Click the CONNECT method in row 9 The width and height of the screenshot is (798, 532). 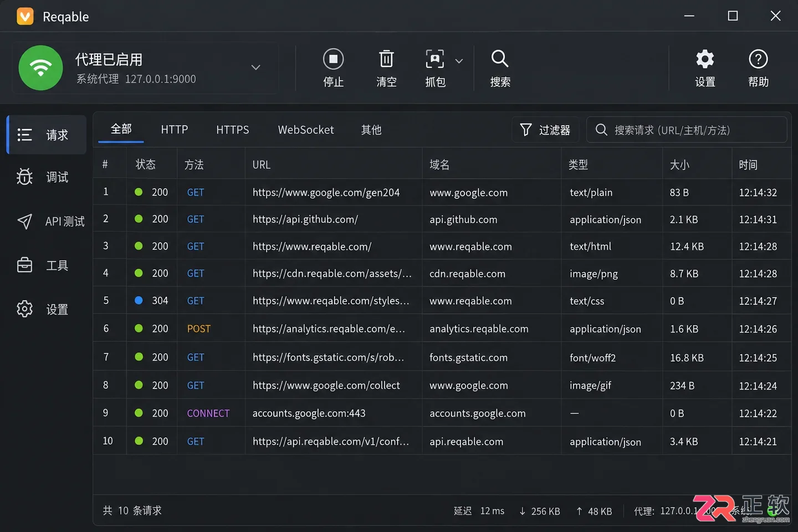click(208, 413)
